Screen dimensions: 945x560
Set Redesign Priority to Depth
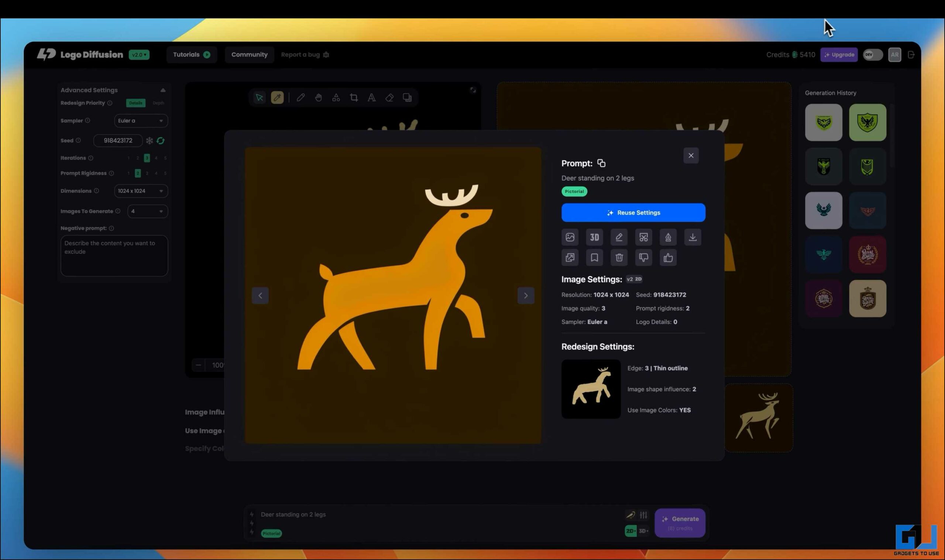[158, 103]
